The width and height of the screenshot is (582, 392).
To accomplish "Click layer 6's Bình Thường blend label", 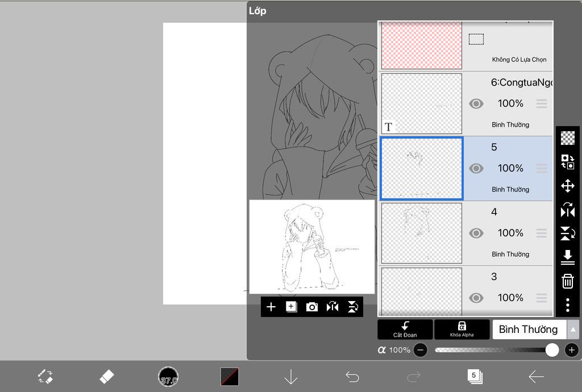I will click(x=510, y=124).
